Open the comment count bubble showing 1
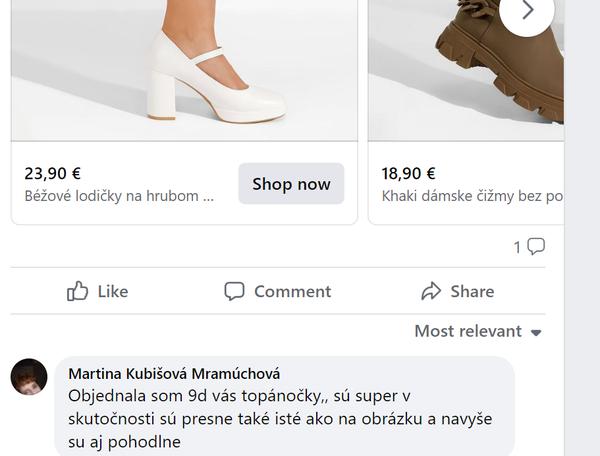Viewport: 600px width, 456px height. (x=529, y=247)
